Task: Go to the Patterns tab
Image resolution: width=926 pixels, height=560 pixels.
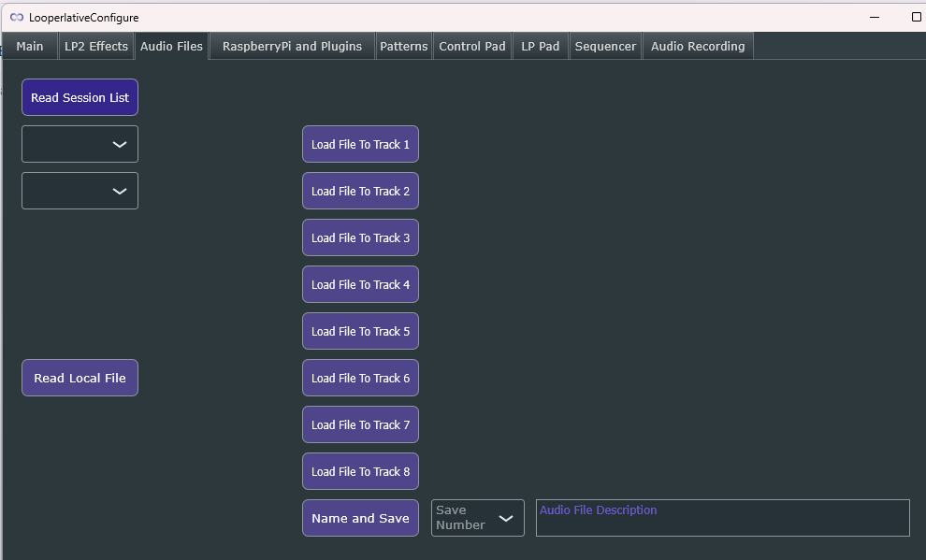Action: coord(404,46)
